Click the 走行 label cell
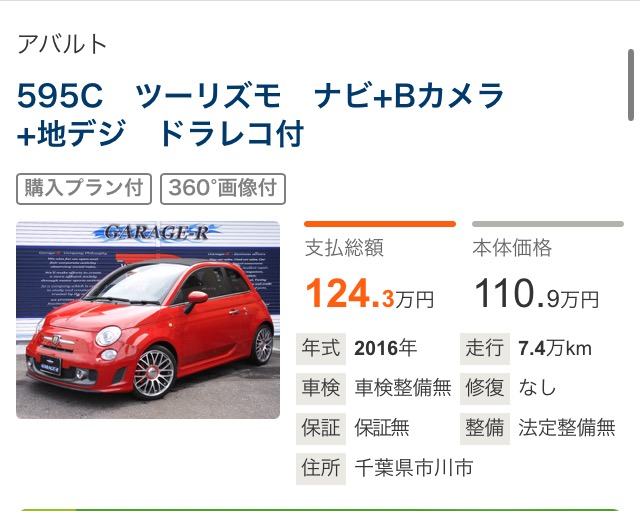This screenshot has height=511, width=640. point(485,349)
